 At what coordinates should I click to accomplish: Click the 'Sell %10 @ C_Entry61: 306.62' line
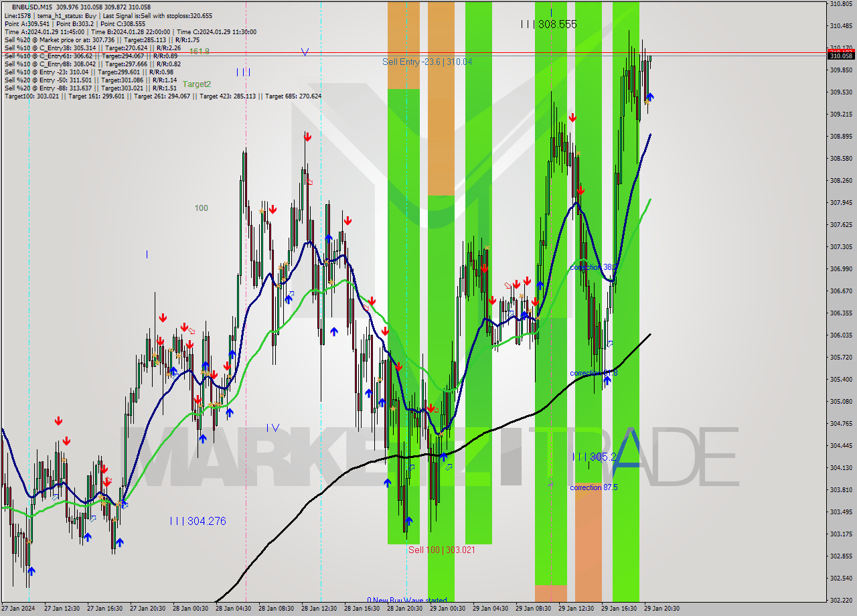coord(90,56)
